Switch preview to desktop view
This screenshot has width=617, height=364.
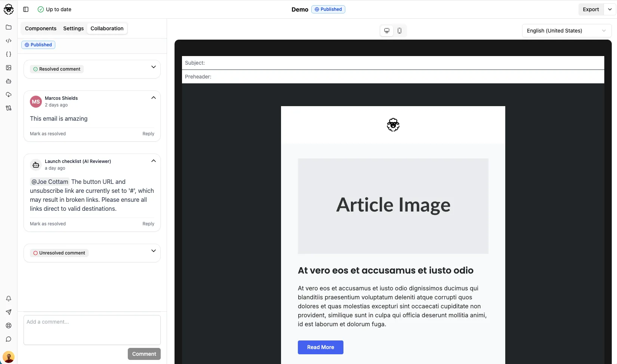[x=387, y=31]
